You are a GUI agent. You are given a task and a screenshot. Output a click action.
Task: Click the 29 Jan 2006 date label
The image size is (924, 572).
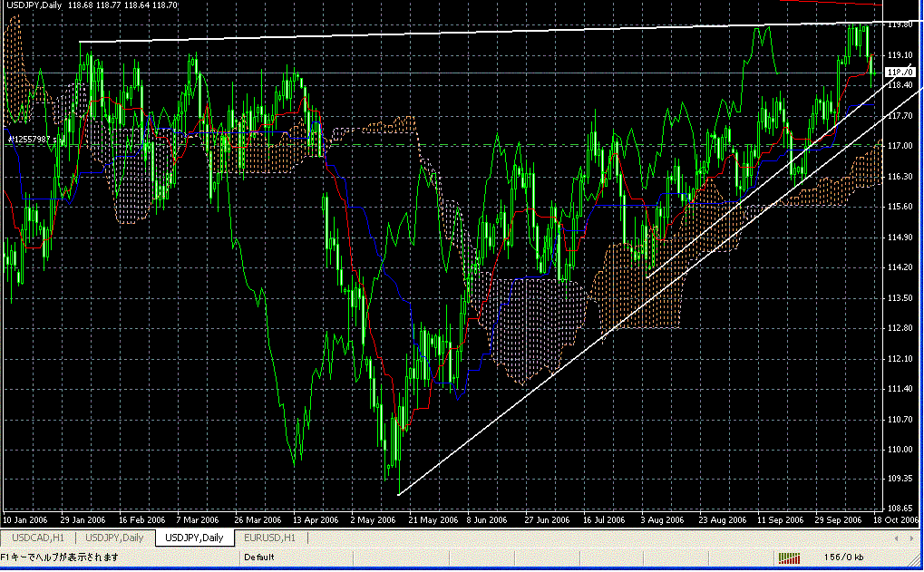(83, 520)
